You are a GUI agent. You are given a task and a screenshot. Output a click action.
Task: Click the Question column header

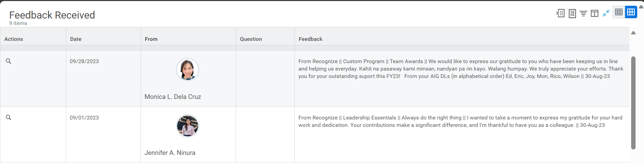coord(251,39)
